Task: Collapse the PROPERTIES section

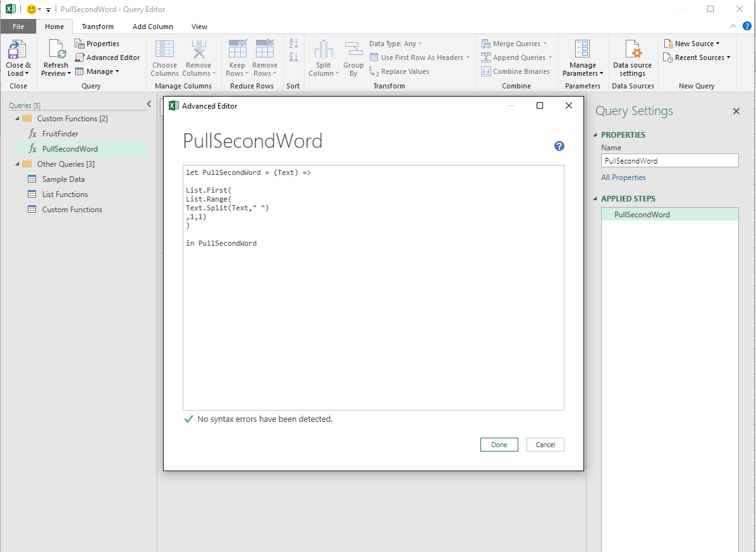Action: pyautogui.click(x=595, y=135)
